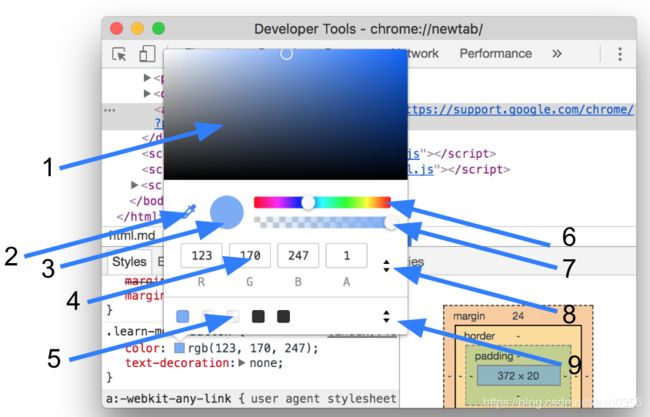650x417 pixels.
Task: Open the DevTools three-dot customize menu
Action: [620, 54]
